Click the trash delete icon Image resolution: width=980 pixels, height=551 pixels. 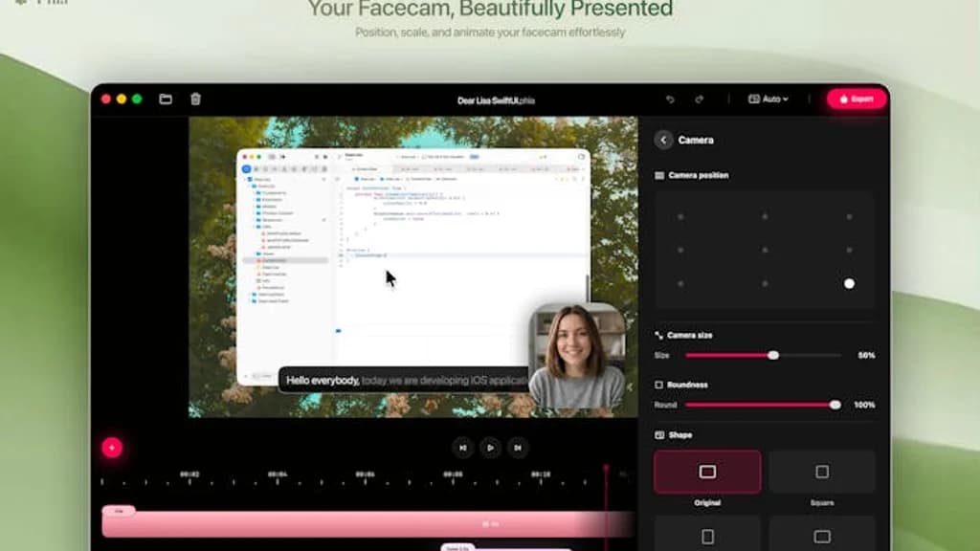[x=195, y=99]
